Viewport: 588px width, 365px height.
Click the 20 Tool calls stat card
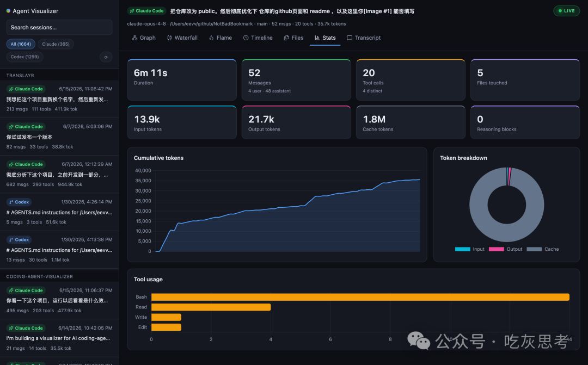411,80
